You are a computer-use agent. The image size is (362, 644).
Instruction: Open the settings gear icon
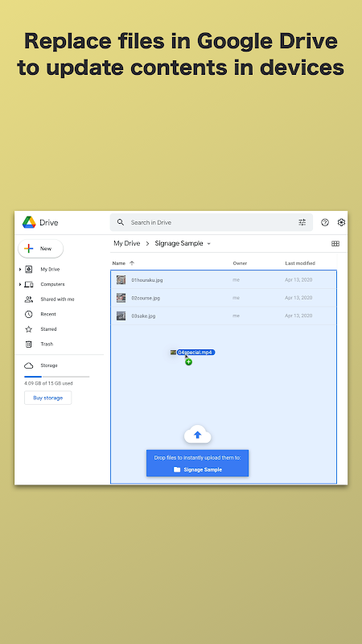point(341,223)
